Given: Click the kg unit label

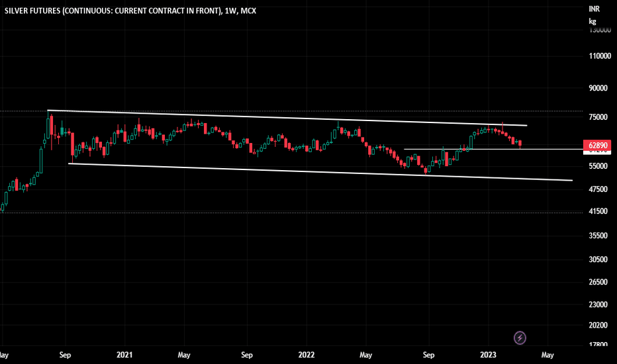Looking at the screenshot, I should coord(593,21).
